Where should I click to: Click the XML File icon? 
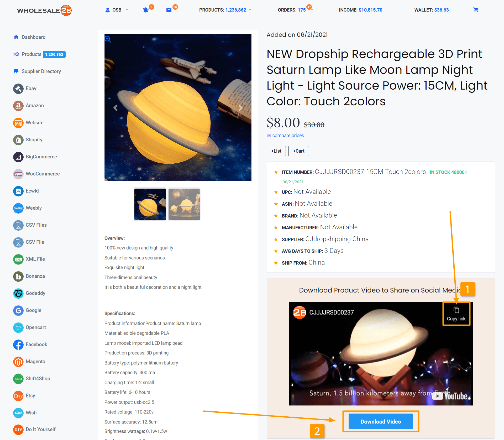click(x=18, y=259)
